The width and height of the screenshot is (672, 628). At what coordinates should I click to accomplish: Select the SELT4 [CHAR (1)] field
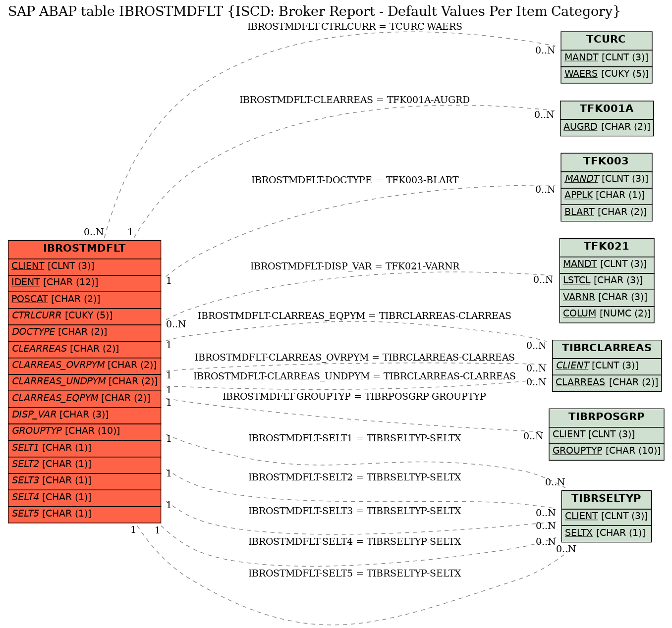pyautogui.click(x=85, y=498)
